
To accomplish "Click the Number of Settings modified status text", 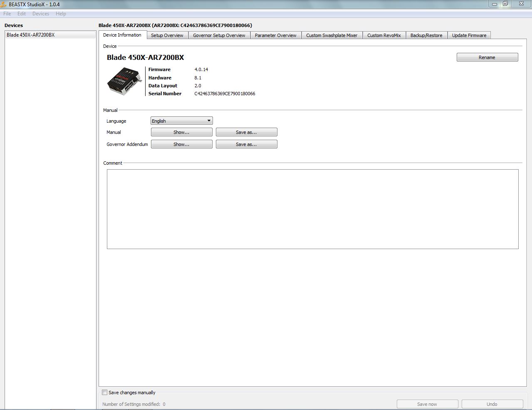I will click(x=134, y=404).
